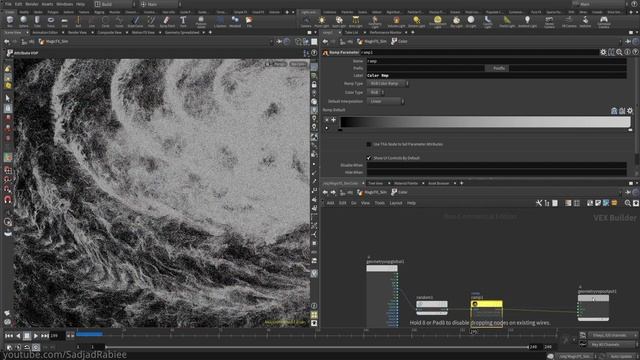The image size is (640, 360).
Task: Open the parameter pane gear menu
Action: (x=603, y=52)
